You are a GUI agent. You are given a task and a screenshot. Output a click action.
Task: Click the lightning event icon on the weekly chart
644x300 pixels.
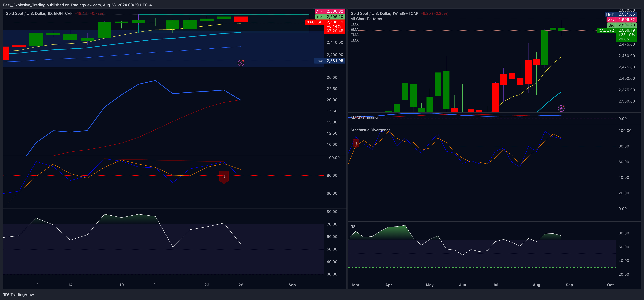(561, 108)
